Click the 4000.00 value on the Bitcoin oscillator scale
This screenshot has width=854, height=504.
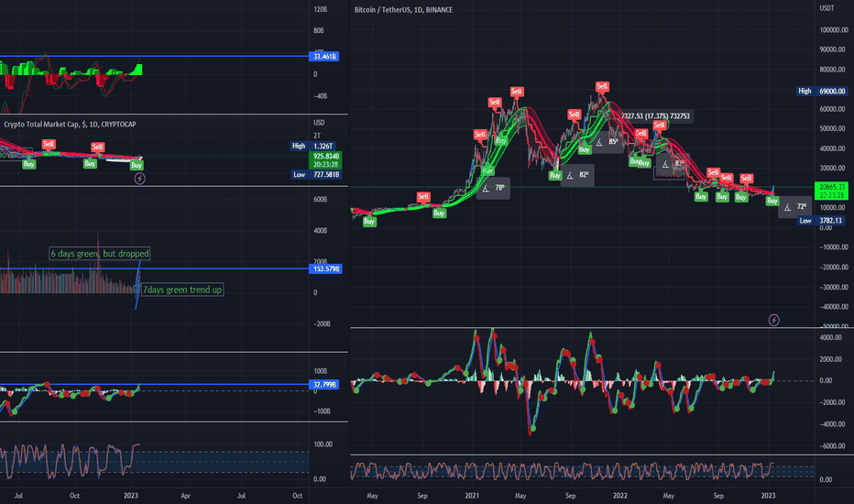tap(830, 338)
